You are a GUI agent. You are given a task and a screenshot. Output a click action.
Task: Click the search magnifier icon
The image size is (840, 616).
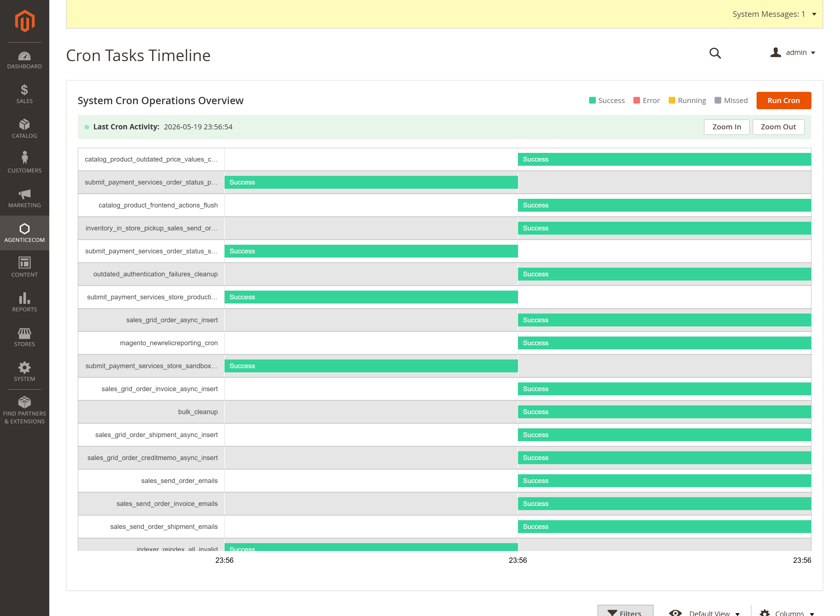pyautogui.click(x=715, y=53)
